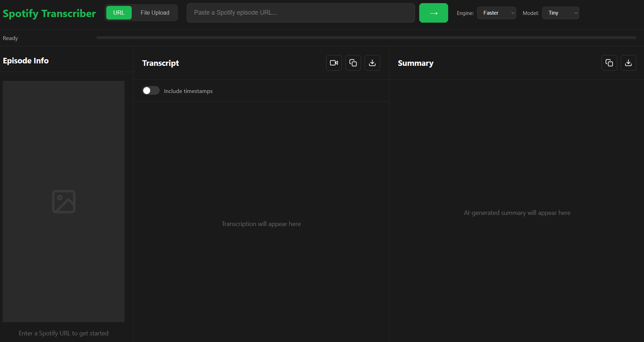644x342 pixels.
Task: Download the transcript via its download icon
Action: pyautogui.click(x=372, y=63)
